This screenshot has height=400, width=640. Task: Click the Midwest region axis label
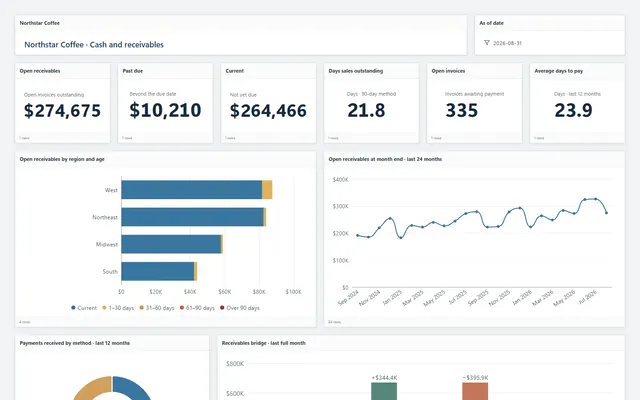coord(107,244)
